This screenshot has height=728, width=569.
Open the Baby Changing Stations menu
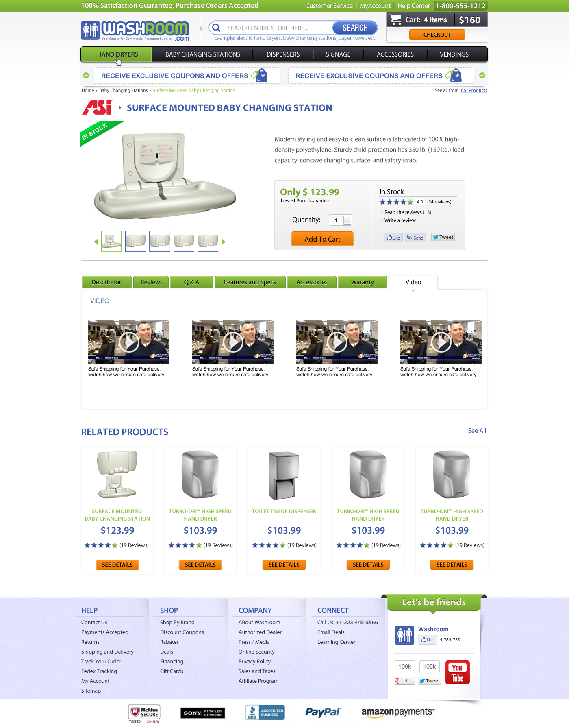(202, 54)
